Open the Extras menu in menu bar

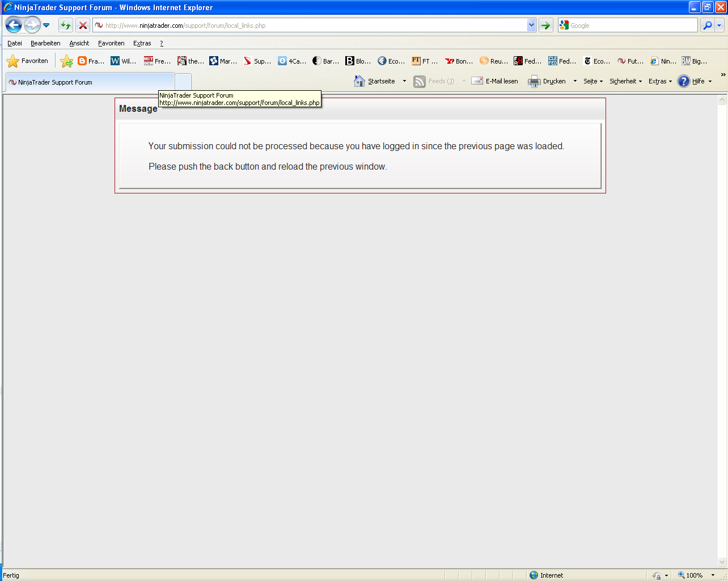click(x=142, y=43)
